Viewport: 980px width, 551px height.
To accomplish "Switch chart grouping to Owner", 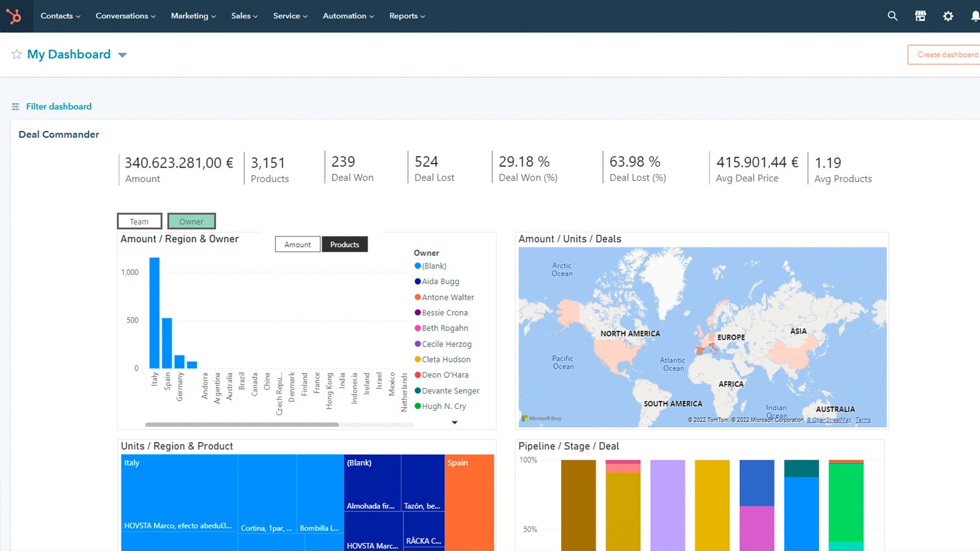I will tap(191, 222).
